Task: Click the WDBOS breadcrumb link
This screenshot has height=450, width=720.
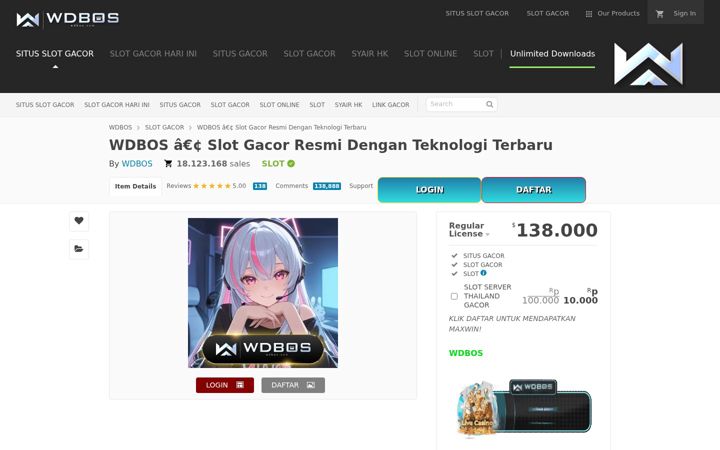Action: click(x=120, y=128)
